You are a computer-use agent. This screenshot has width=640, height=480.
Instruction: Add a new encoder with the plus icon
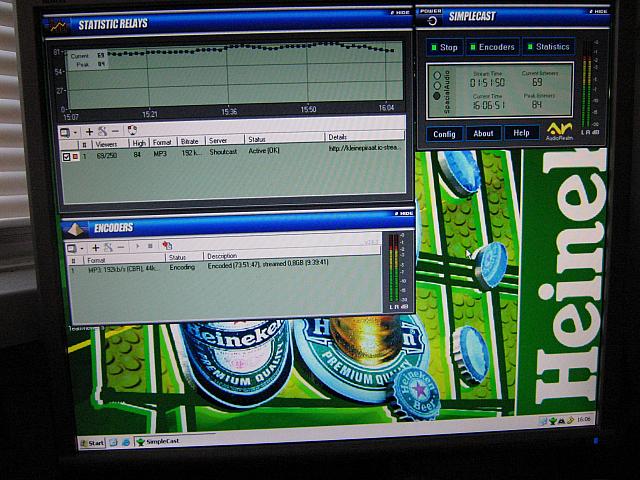point(96,248)
